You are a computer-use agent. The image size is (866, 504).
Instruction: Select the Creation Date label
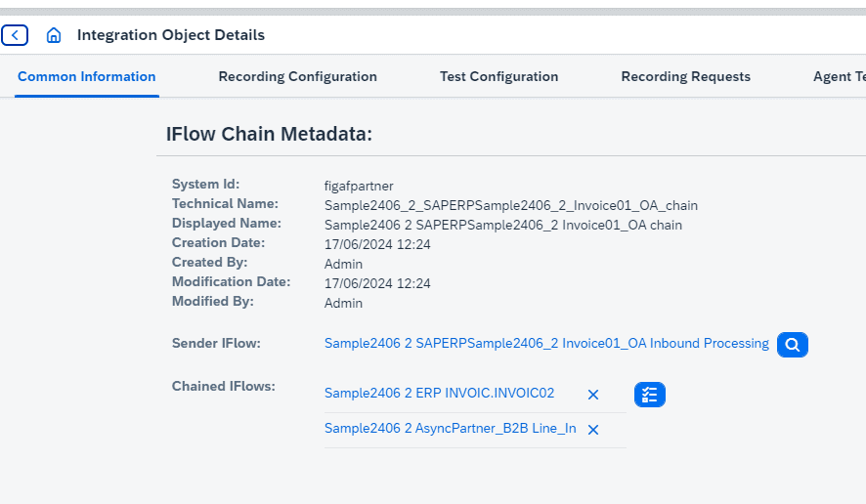(218, 243)
